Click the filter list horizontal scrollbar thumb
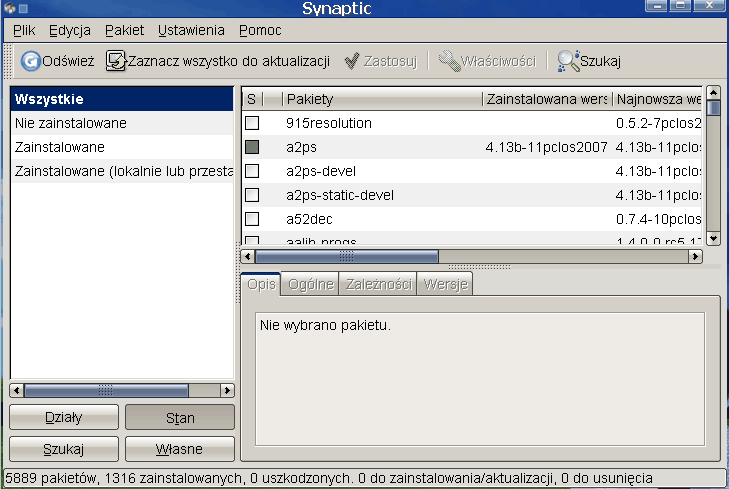The width and height of the screenshot is (729, 489). click(x=106, y=390)
